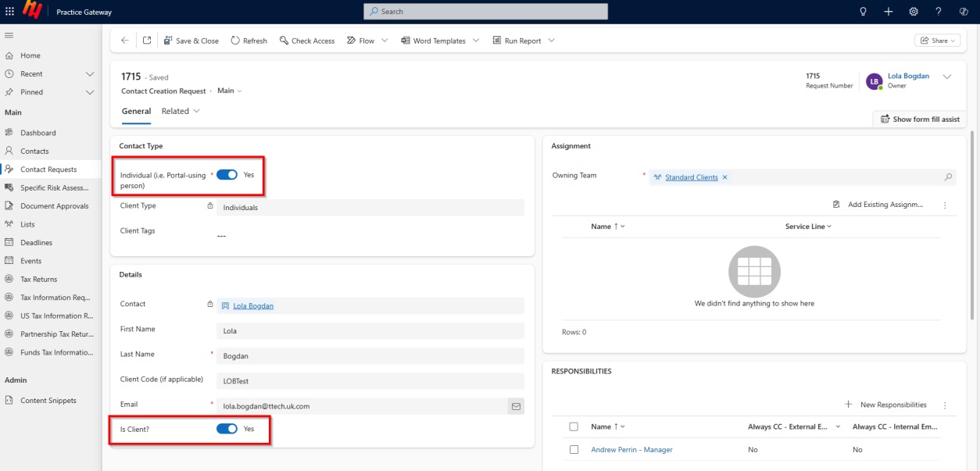The width and height of the screenshot is (980, 471).
Task: Open Word Templates dropdown arrow
Action: [x=476, y=41]
